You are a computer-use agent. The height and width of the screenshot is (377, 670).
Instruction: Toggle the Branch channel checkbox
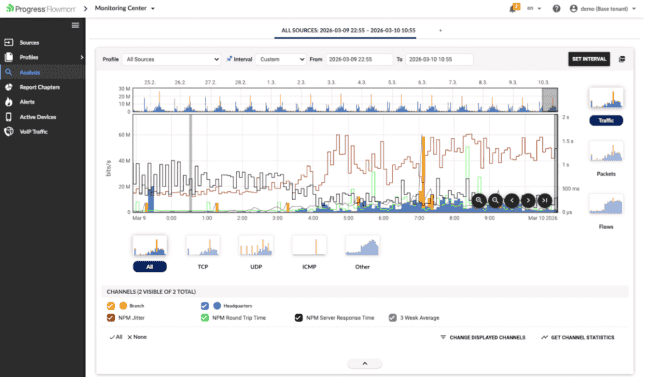tap(111, 306)
